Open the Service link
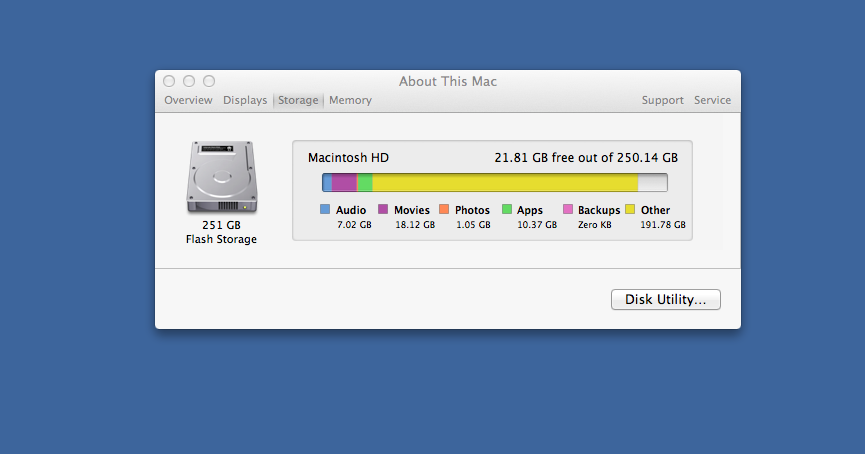This screenshot has width=865, height=454. point(712,100)
